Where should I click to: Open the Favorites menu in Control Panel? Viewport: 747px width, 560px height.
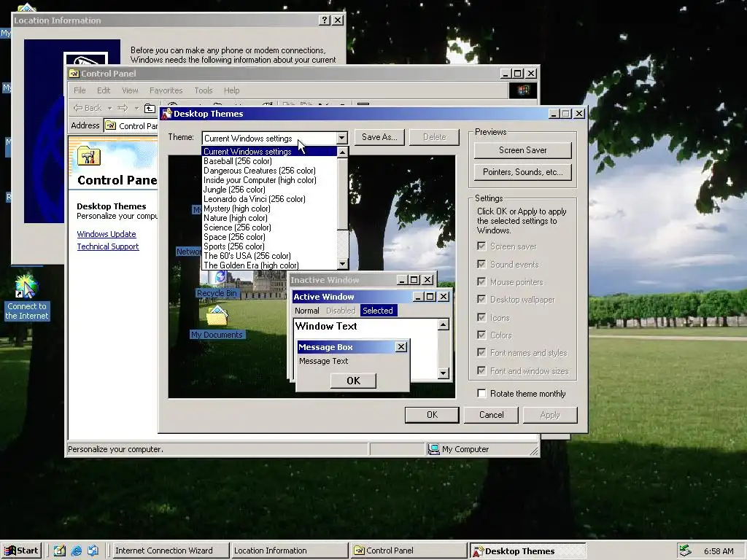pyautogui.click(x=166, y=90)
